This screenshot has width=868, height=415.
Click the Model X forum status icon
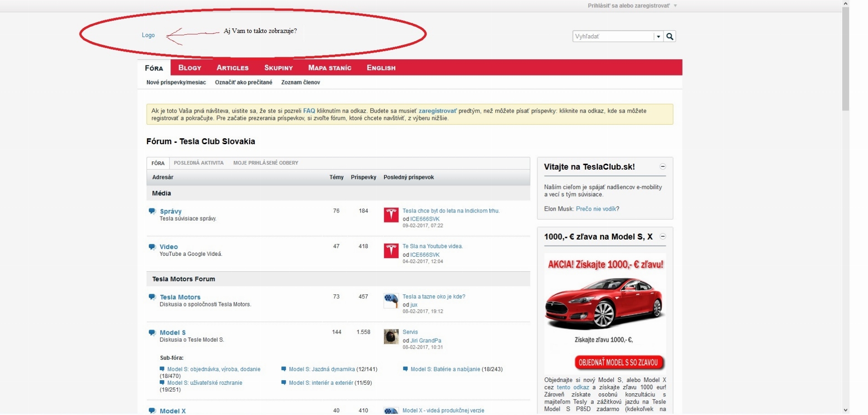(x=152, y=410)
